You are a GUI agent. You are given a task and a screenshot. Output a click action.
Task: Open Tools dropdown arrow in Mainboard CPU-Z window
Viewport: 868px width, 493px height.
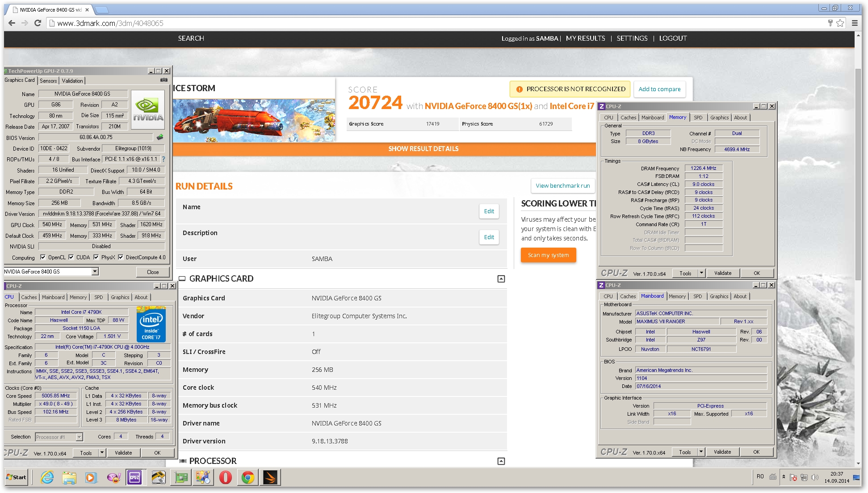(701, 451)
